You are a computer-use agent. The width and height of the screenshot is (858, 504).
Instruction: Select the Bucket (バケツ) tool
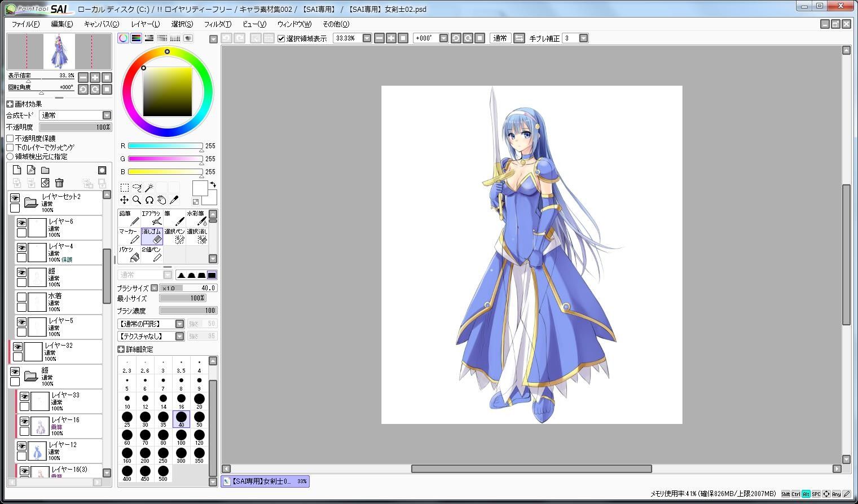coord(129,254)
